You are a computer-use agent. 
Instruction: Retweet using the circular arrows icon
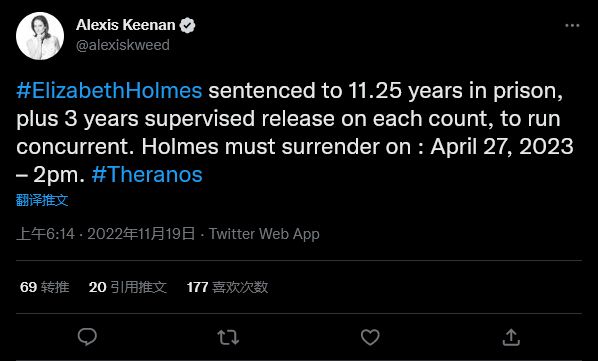click(x=228, y=337)
